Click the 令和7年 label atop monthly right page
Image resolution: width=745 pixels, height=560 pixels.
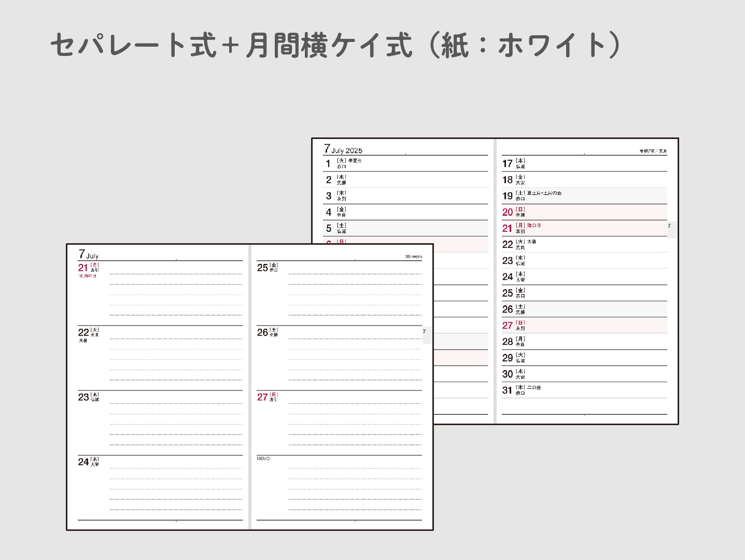(x=653, y=151)
